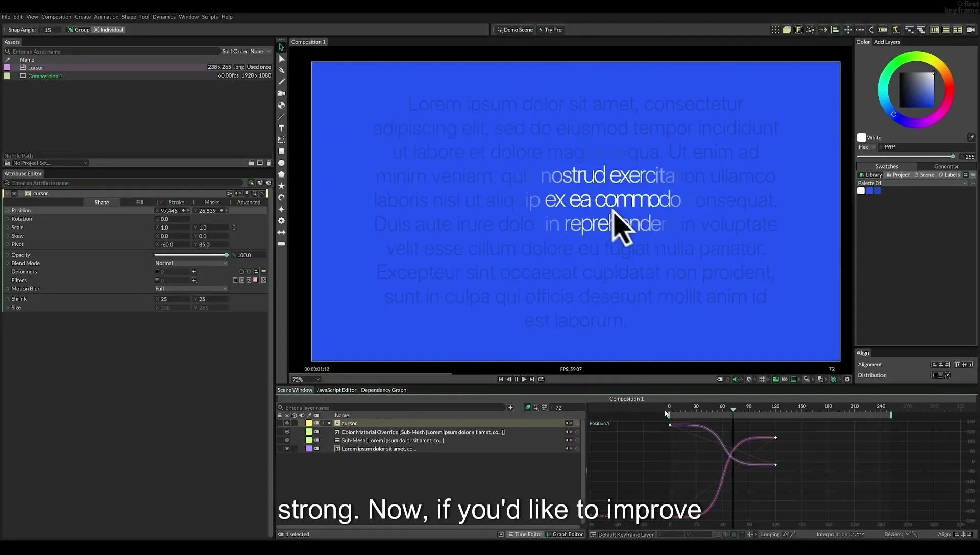Pick the Star shape tool
Viewport: 980px width, 555px height.
tap(281, 186)
